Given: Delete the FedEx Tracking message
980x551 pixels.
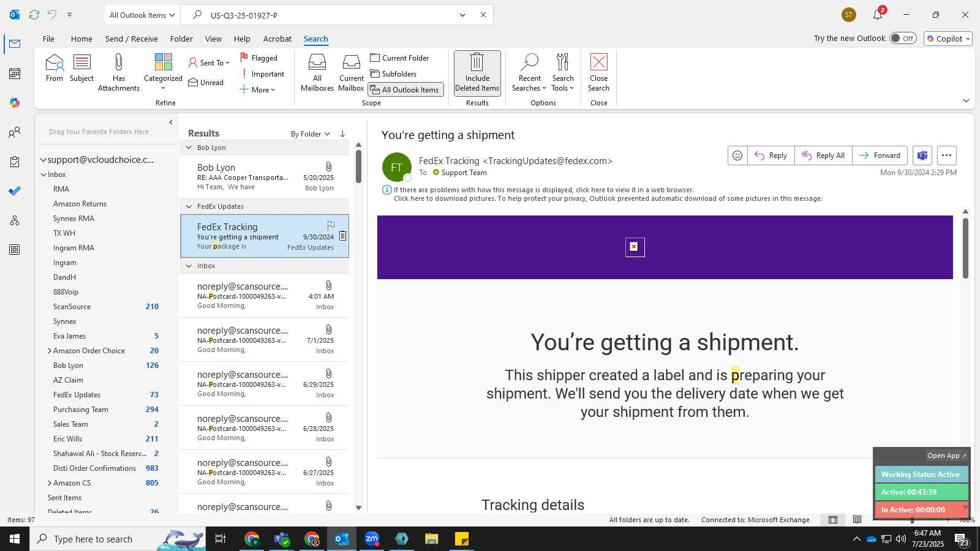Looking at the screenshot, I should [342, 236].
